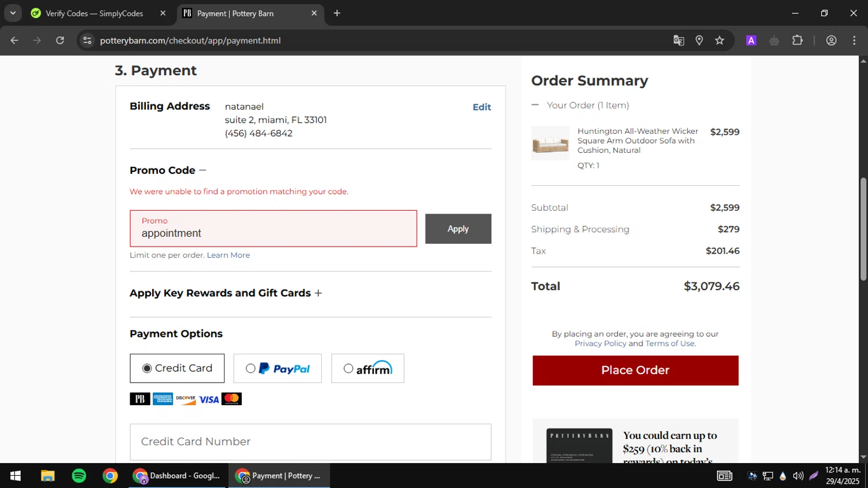Bookmark this page with the star icon
Image resolution: width=868 pixels, height=488 pixels.
719,41
